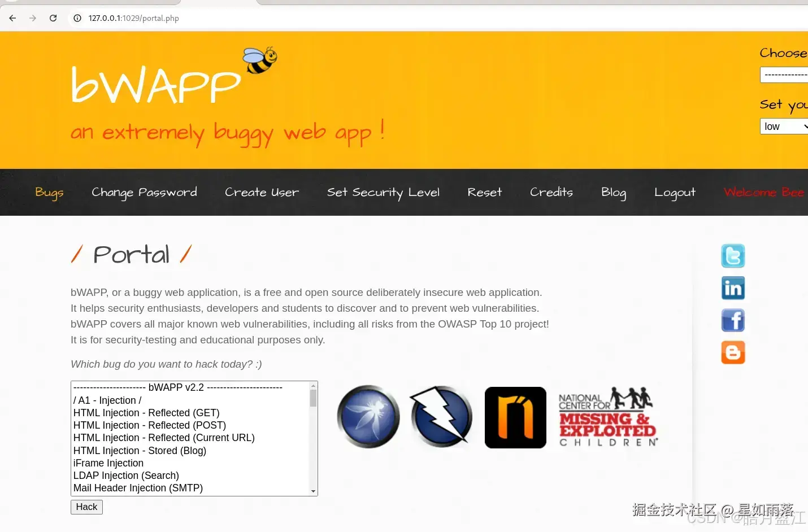808x532 pixels.
Task: Click the orange Netsparker logo
Action: pyautogui.click(x=515, y=417)
